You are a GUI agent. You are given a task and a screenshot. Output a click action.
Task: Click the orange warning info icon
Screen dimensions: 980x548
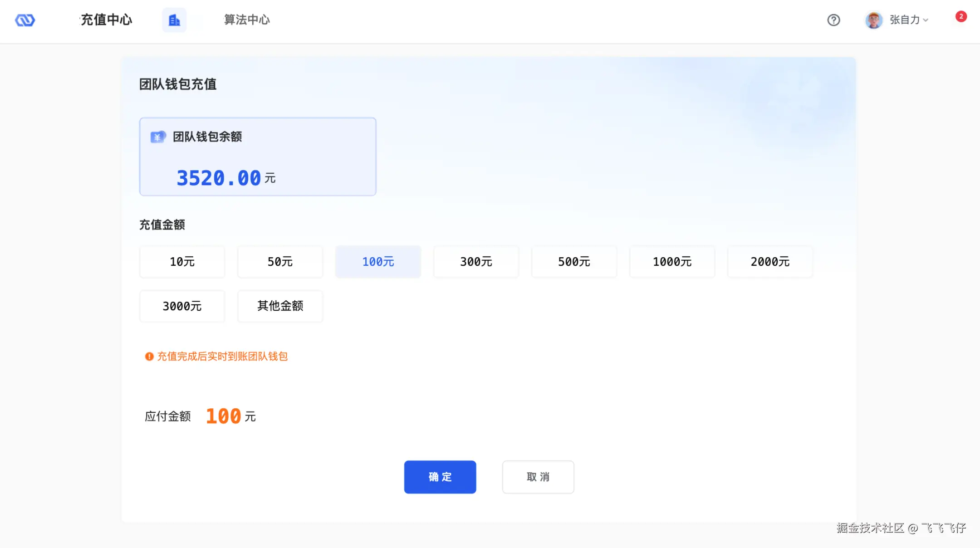pyautogui.click(x=149, y=357)
